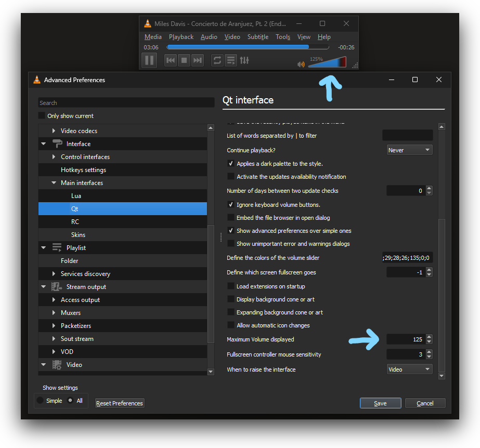Collapse the Interface tree section

point(44,143)
